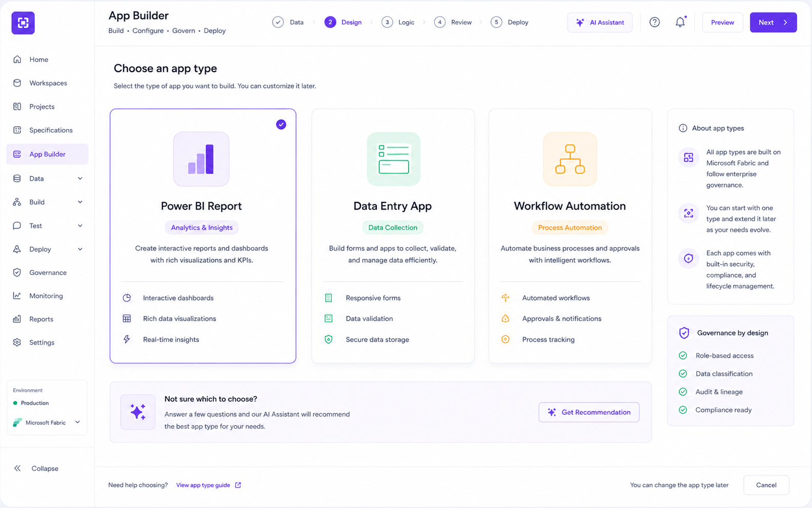This screenshot has height=508, width=812.
Task: Open Reports in the sidebar
Action: [x=47, y=319]
